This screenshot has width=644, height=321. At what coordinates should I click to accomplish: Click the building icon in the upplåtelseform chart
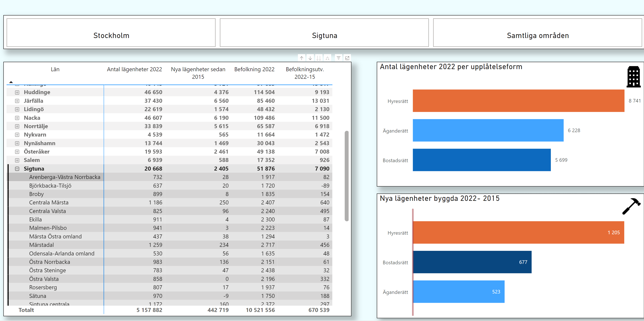coord(633,76)
